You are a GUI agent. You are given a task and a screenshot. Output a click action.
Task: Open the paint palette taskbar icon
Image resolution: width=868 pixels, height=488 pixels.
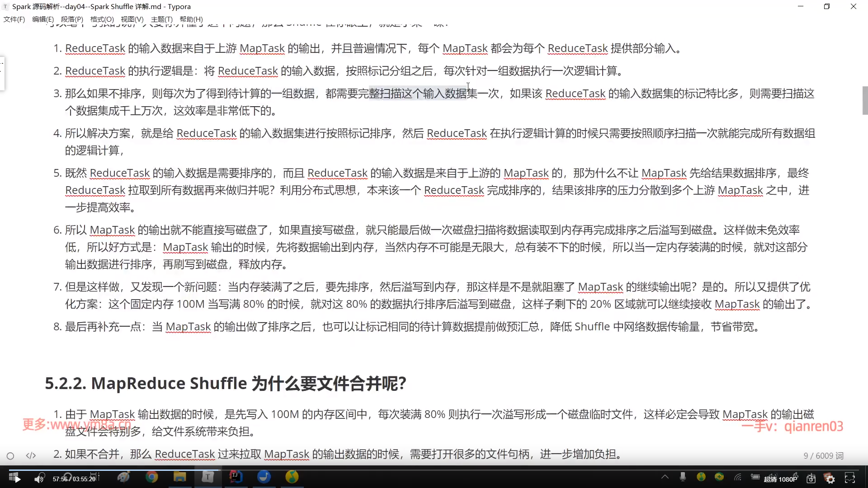pyautogui.click(x=123, y=477)
